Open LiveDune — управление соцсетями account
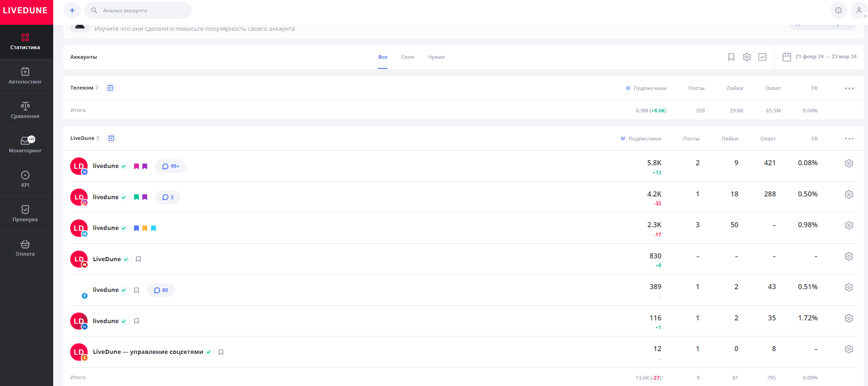868x386 pixels. tap(148, 352)
